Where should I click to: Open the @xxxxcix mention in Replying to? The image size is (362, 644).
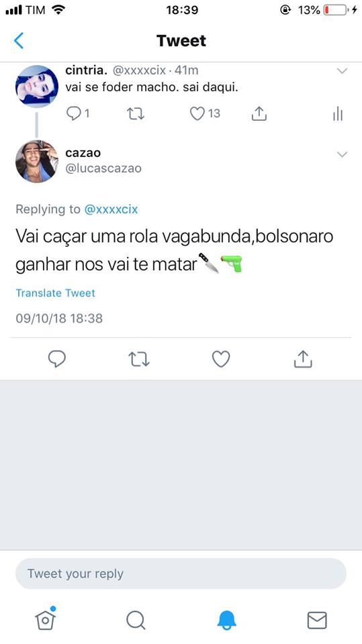click(x=111, y=209)
